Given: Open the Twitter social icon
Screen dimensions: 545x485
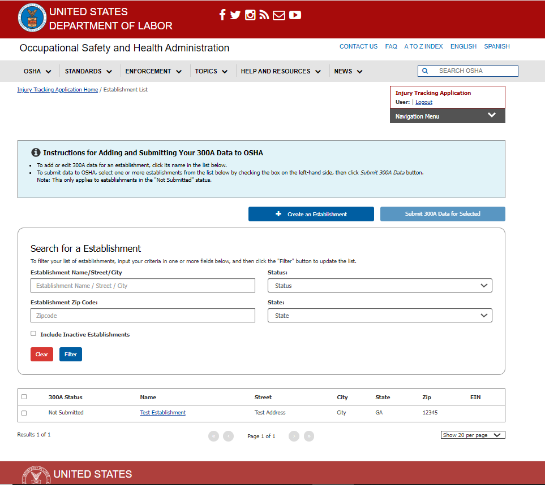Looking at the screenshot, I should tap(235, 15).
